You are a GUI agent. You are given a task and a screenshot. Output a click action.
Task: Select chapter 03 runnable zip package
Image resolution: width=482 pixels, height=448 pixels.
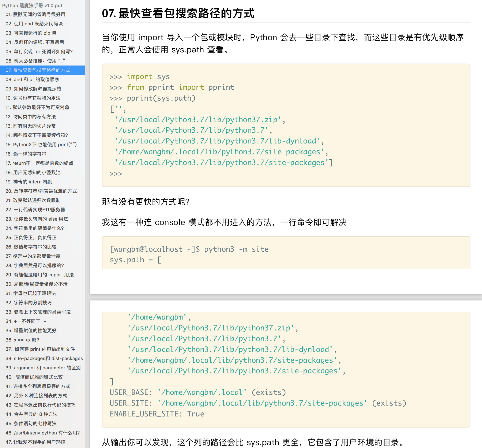[x=31, y=33]
